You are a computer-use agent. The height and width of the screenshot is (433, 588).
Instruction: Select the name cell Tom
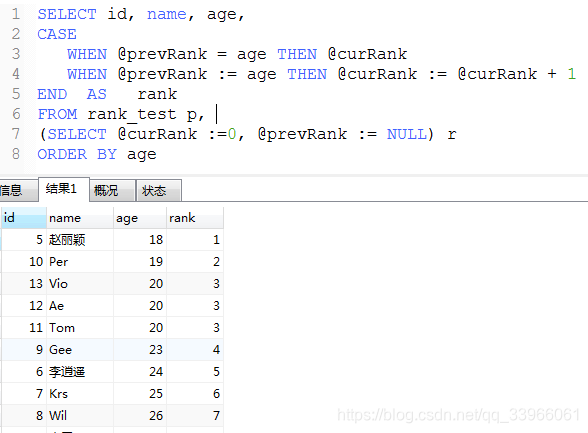click(x=80, y=328)
